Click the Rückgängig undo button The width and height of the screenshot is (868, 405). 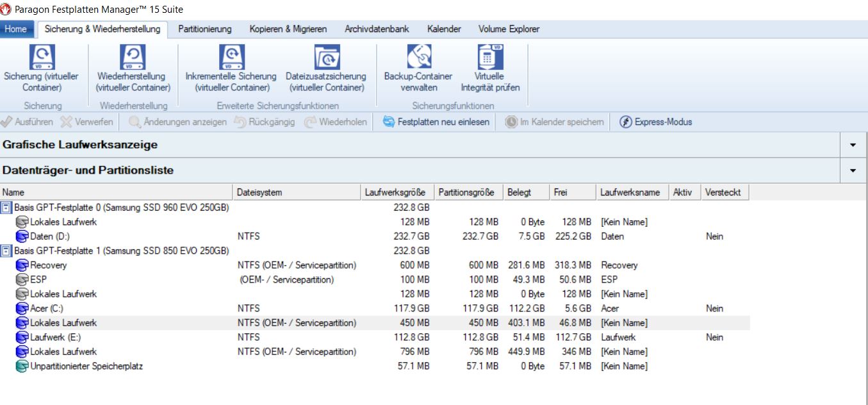[x=264, y=122]
